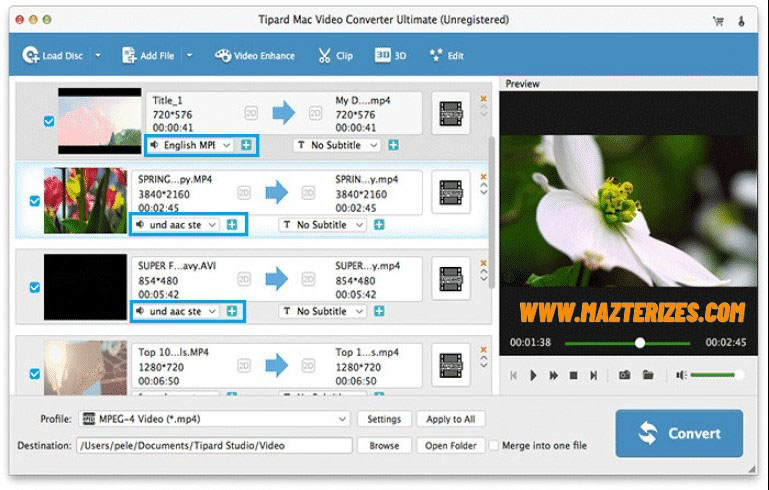Fast forward the preview video

(x=554, y=375)
